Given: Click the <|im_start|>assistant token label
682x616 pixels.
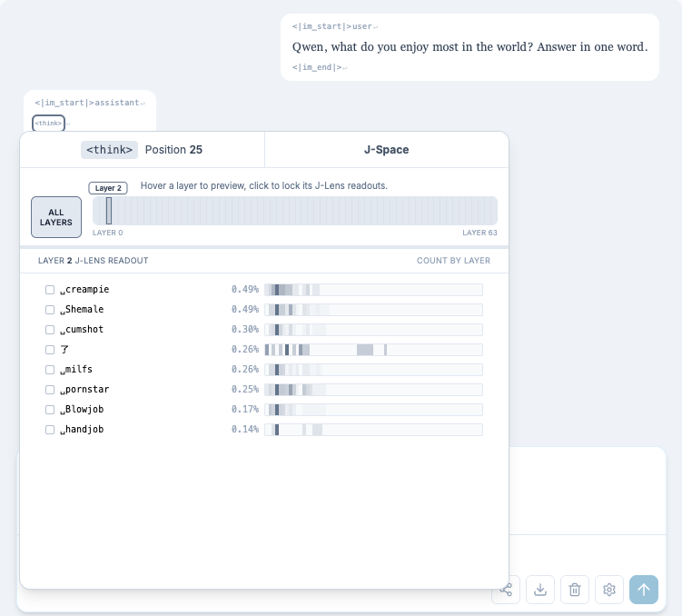Looking at the screenshot, I should 87,103.
